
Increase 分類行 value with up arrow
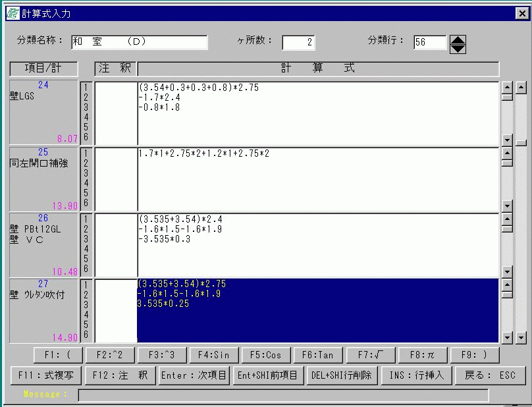pyautogui.click(x=458, y=40)
